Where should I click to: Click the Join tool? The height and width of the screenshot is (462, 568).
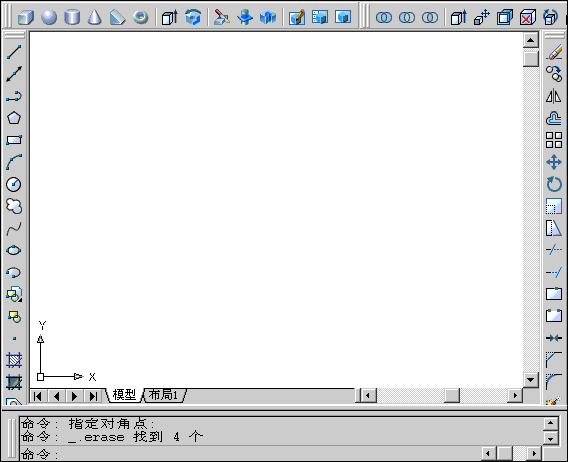(554, 338)
